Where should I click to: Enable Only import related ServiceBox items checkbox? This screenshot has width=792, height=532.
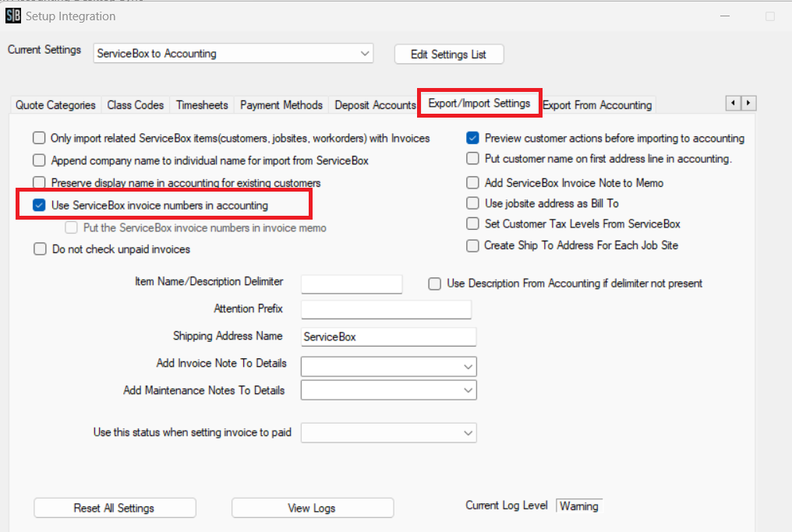pyautogui.click(x=39, y=138)
